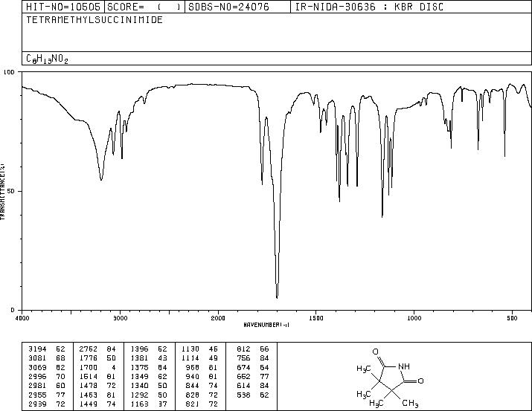Click the peak table entry 756
Image resolution: width=532 pixels, height=411 pixels.
tap(243, 358)
